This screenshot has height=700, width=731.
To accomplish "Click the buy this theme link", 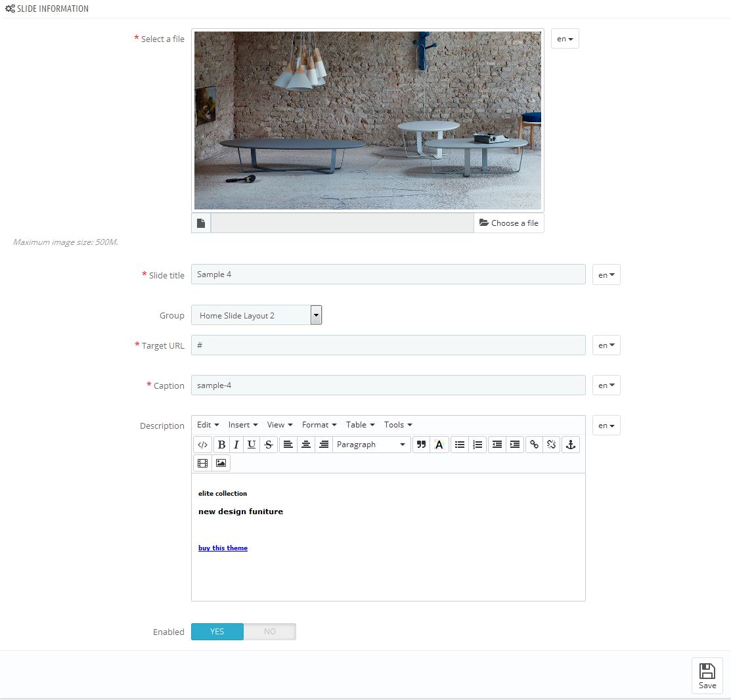I will pos(223,548).
